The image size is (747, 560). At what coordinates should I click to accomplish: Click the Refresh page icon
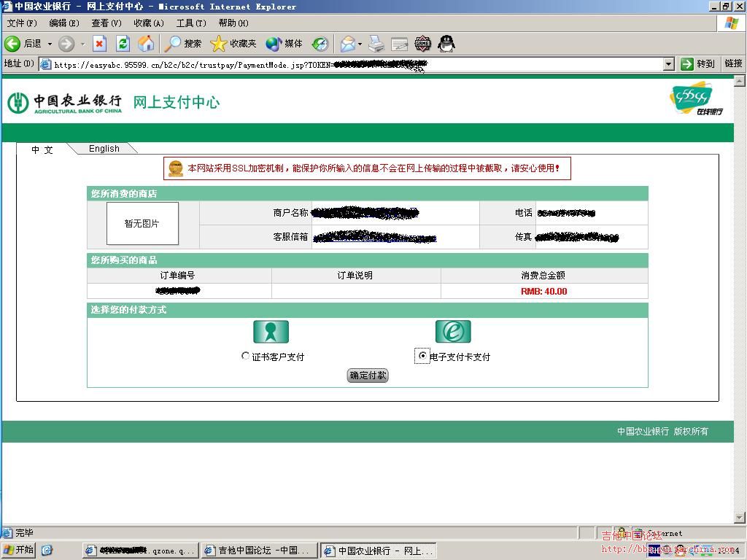(x=123, y=44)
